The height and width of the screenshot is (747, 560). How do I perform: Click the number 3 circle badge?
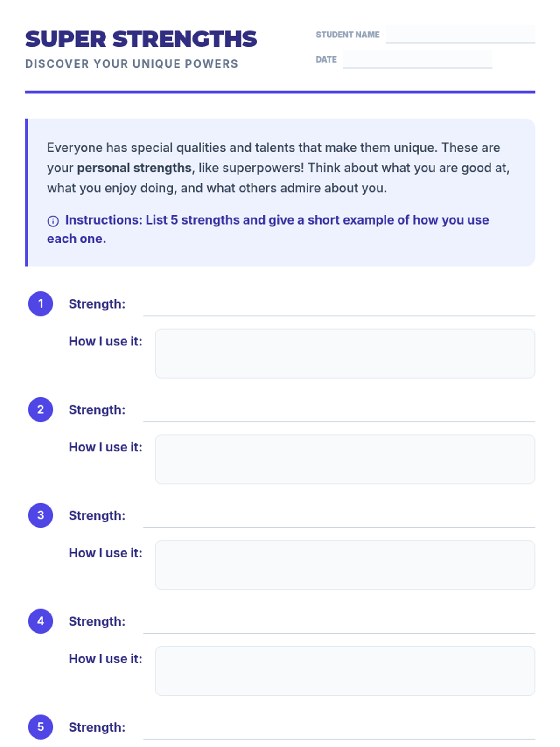(x=41, y=515)
